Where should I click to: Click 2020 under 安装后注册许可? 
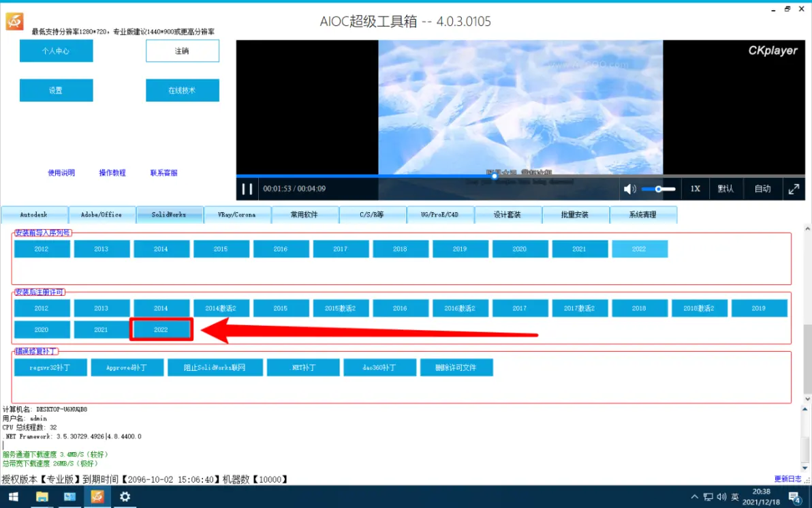pos(42,329)
